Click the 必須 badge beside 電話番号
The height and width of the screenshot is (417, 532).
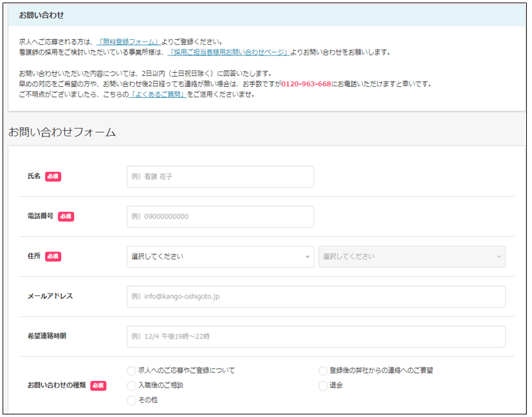(66, 217)
